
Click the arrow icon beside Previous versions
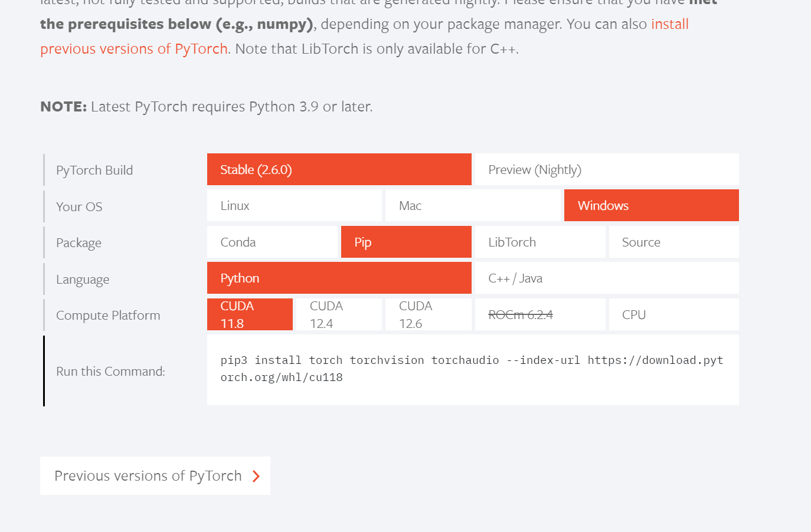(x=256, y=476)
